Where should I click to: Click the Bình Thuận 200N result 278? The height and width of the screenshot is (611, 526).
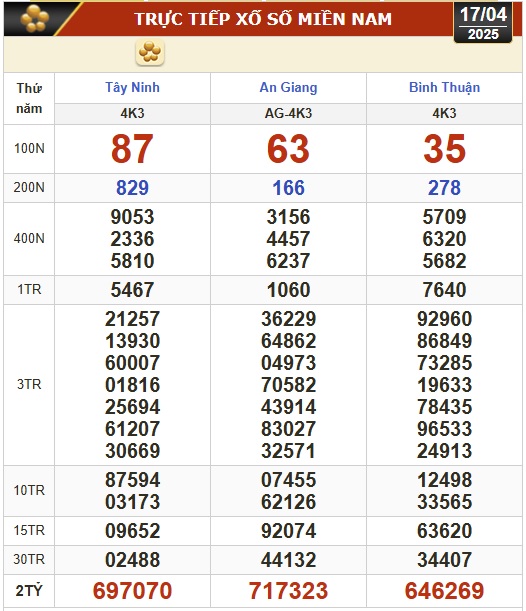(444, 187)
